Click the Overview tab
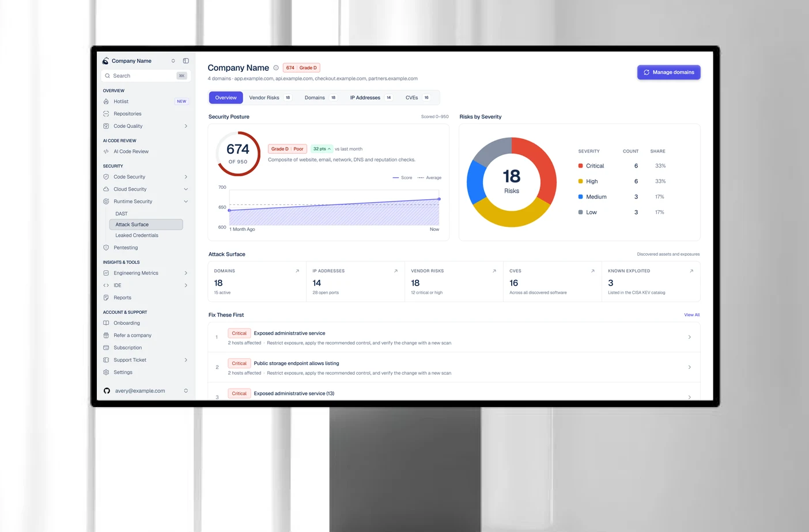Screen dimensions: 809x532 click(x=226, y=98)
